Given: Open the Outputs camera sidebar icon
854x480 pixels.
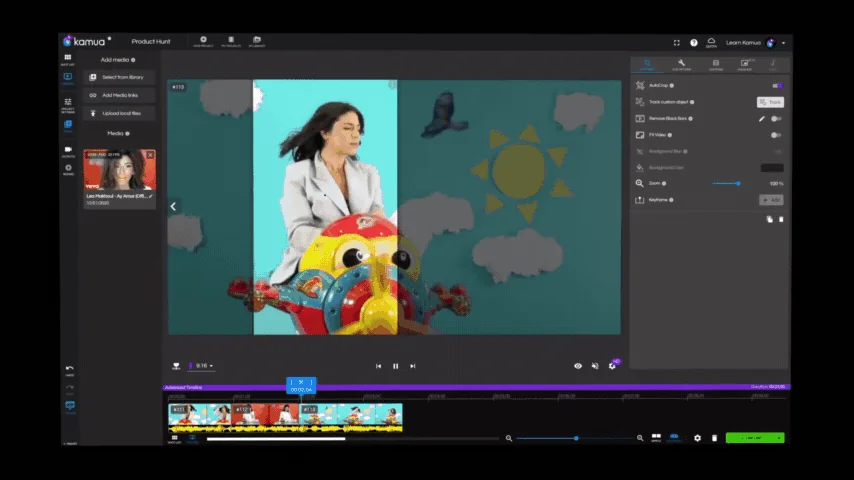Looking at the screenshot, I should [x=68, y=151].
